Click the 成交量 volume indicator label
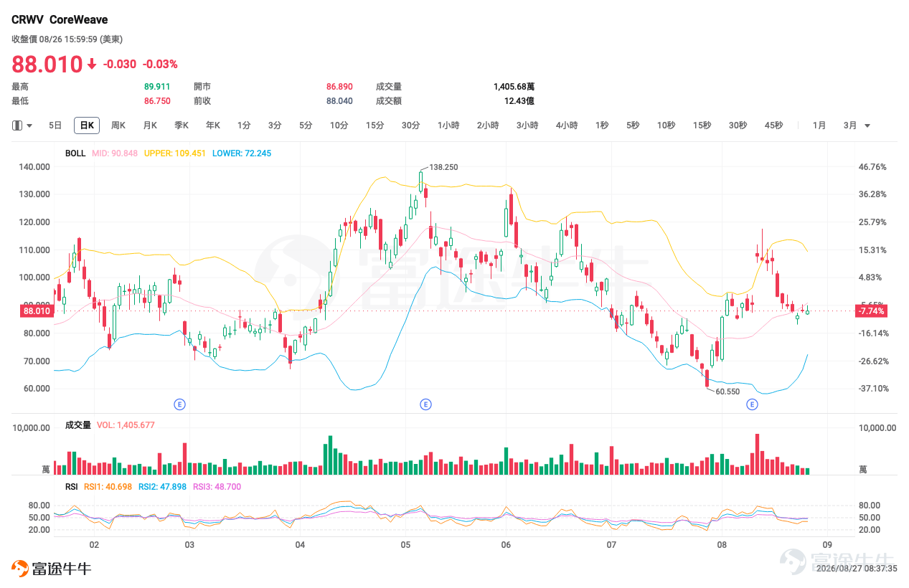The image size is (909, 588). coord(78,425)
